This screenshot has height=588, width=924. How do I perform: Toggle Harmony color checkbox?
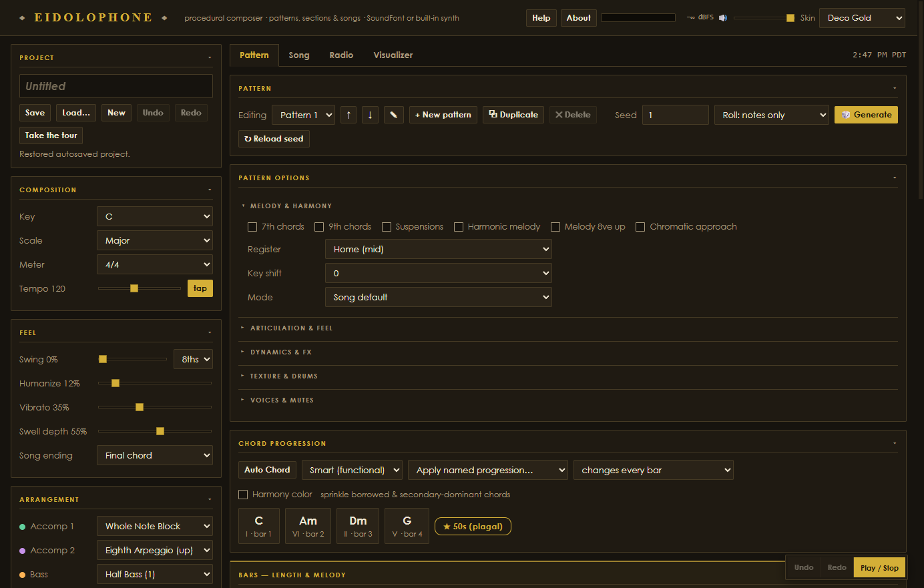tap(243, 495)
